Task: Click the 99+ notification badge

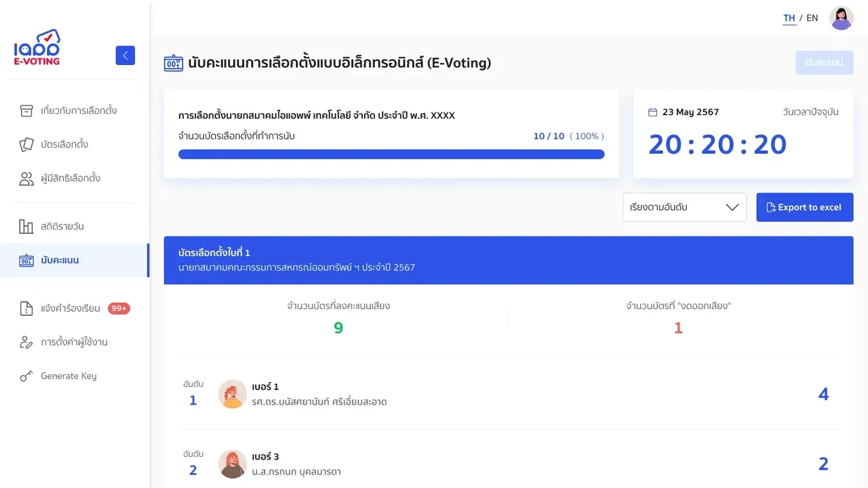Action: [x=119, y=308]
